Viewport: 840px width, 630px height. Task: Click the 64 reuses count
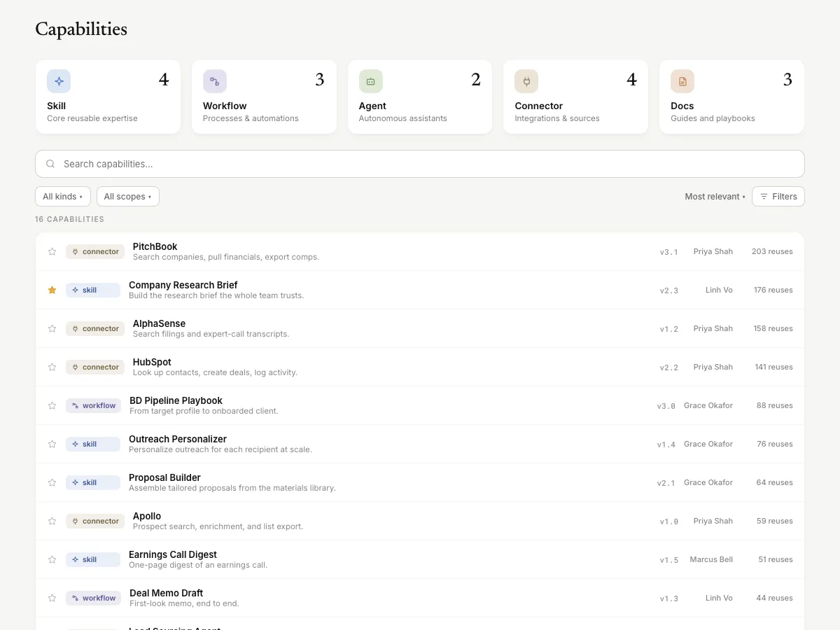tap(775, 482)
